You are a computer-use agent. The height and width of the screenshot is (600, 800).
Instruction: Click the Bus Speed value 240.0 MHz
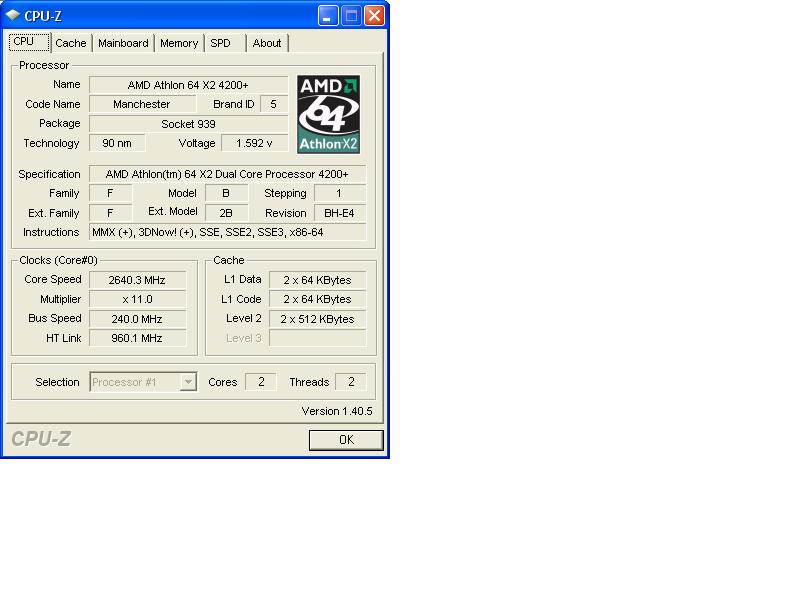coord(137,319)
